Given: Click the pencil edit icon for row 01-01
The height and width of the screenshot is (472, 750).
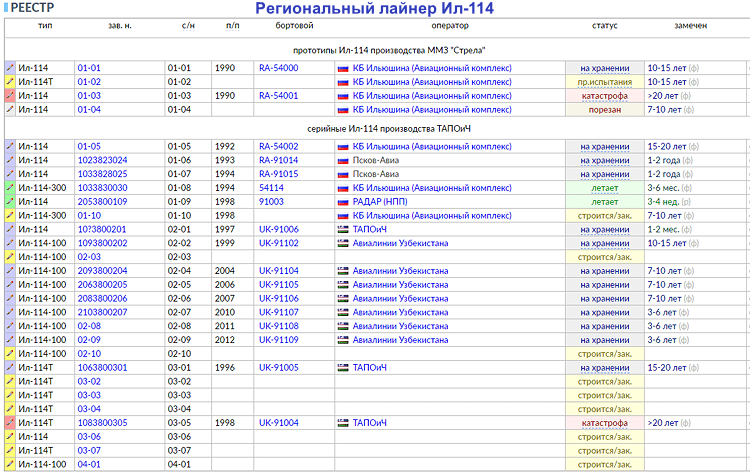Looking at the screenshot, I should [10, 68].
